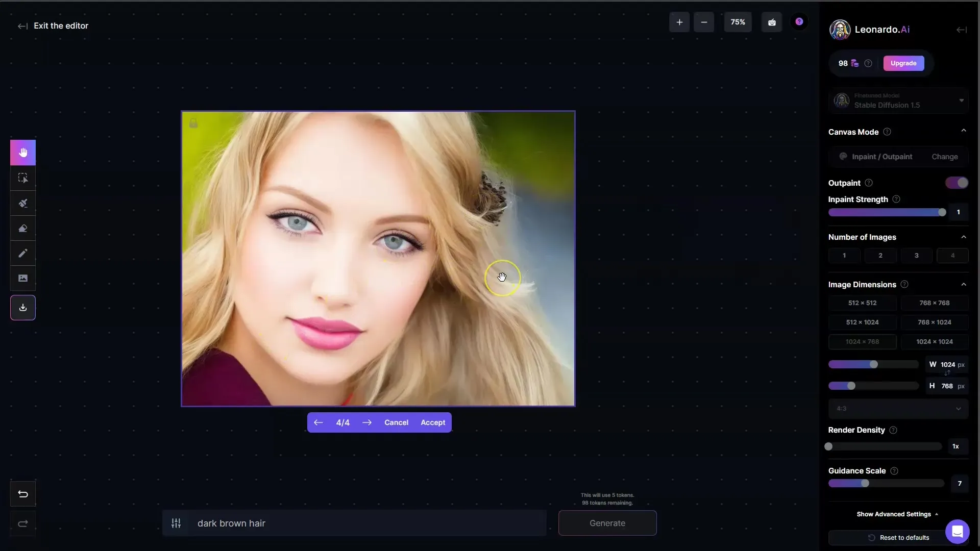
Task: Select 1 image count option
Action: point(844,255)
